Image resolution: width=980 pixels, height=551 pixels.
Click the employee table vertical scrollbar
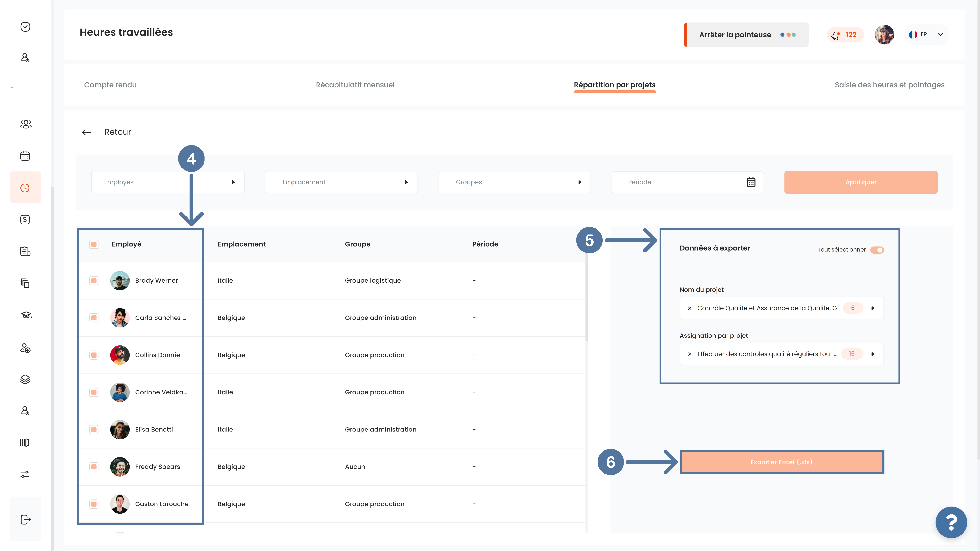(x=586, y=297)
